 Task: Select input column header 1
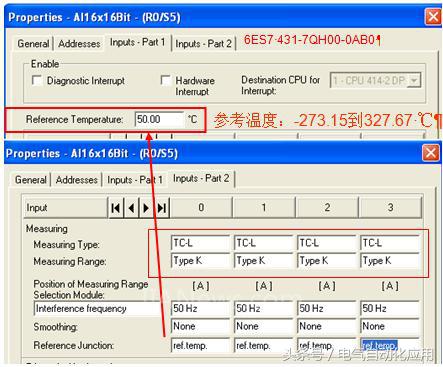pyautogui.click(x=264, y=207)
